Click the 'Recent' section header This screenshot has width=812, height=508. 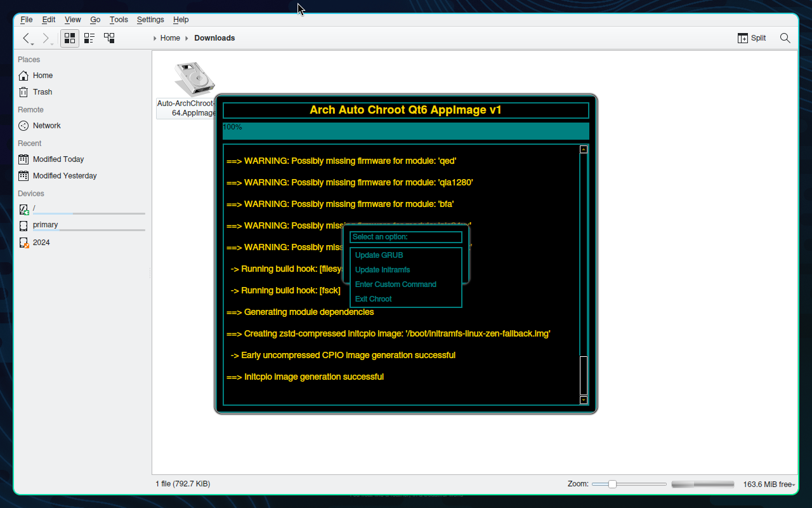[x=30, y=144]
